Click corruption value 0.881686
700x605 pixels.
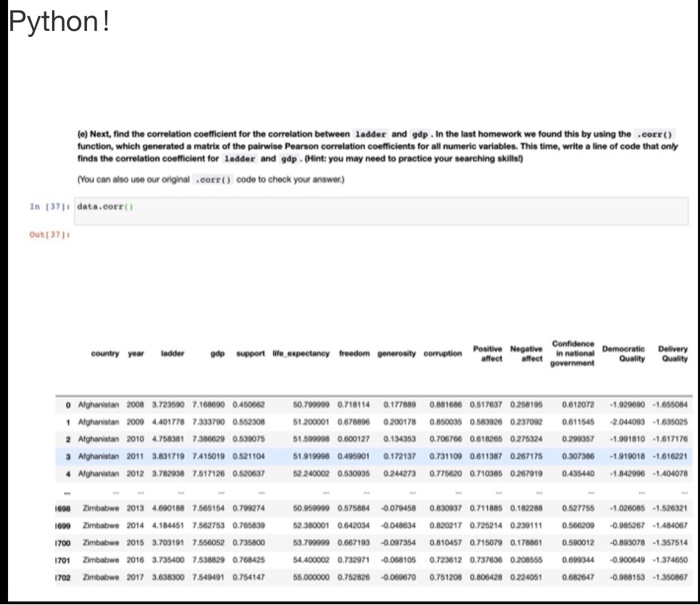(x=446, y=405)
